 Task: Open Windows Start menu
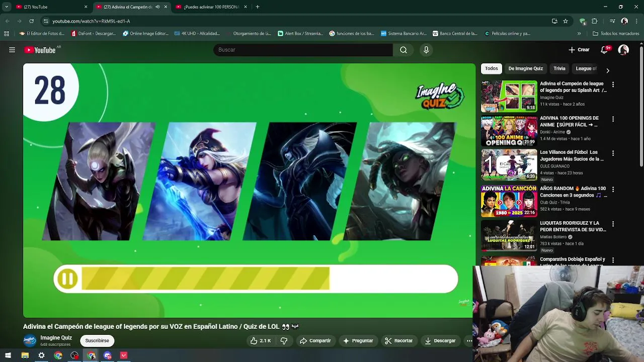point(8,355)
